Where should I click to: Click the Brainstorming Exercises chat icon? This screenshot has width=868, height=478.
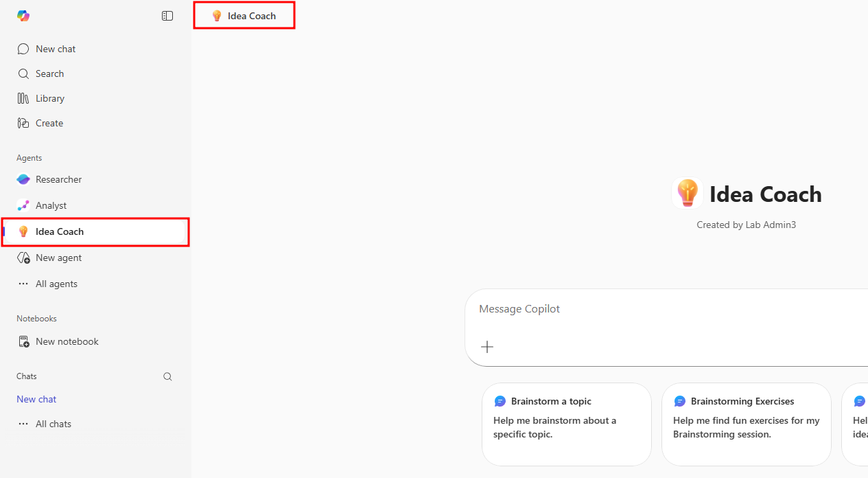[x=680, y=401]
